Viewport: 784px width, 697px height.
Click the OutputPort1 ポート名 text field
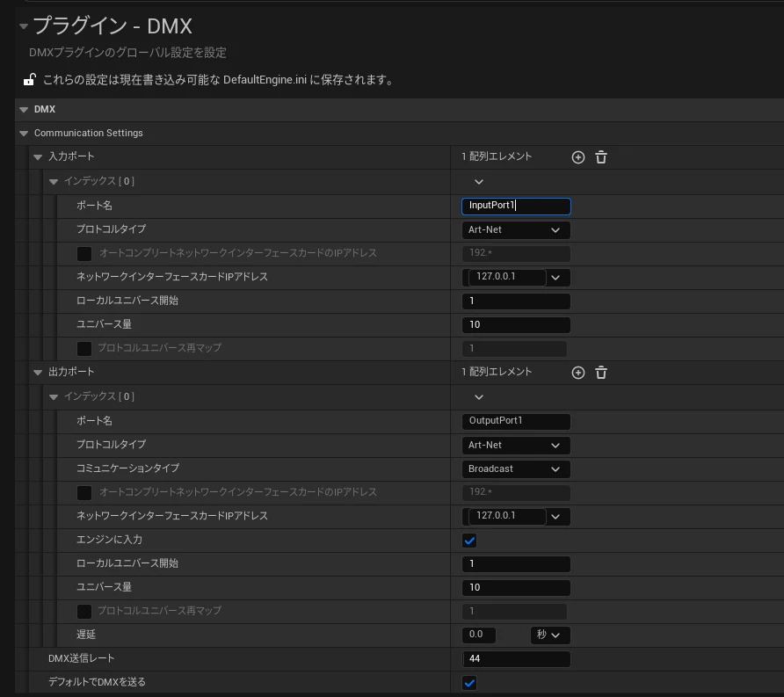tap(516, 421)
